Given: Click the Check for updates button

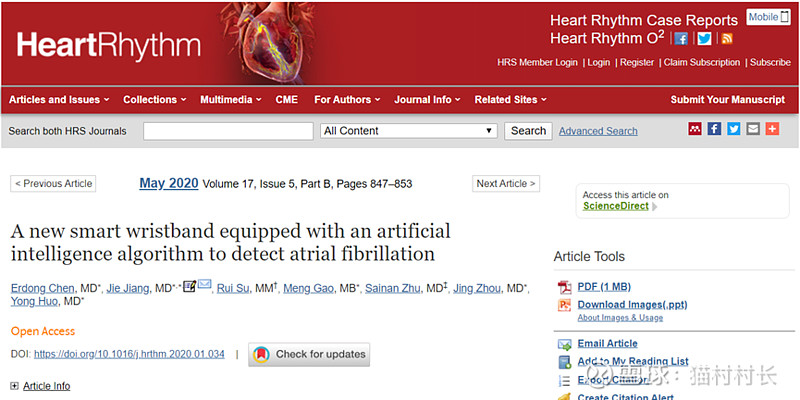Looking at the screenshot, I should point(309,354).
